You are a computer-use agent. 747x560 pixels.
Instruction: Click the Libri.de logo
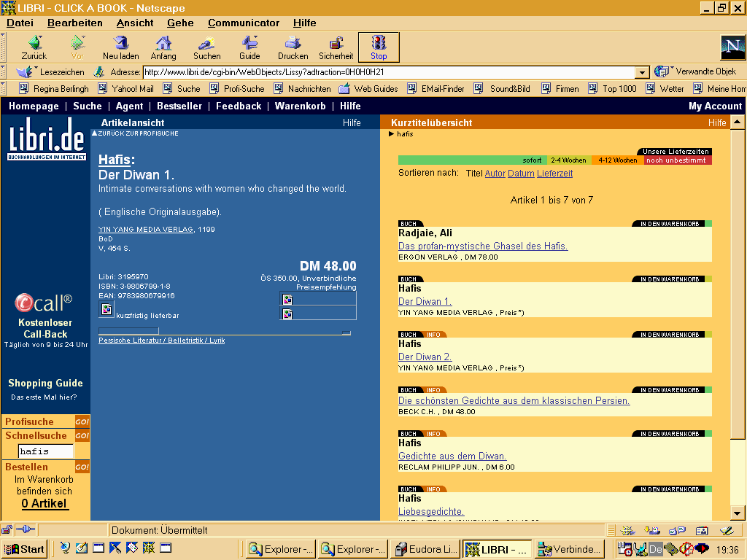[46, 138]
